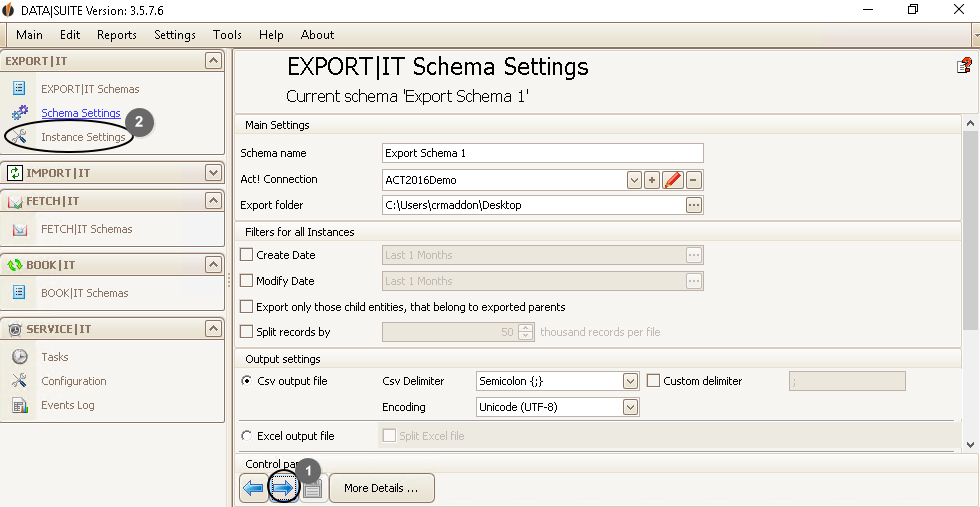
Task: Select Csv output file radio button
Action: pyautogui.click(x=247, y=381)
